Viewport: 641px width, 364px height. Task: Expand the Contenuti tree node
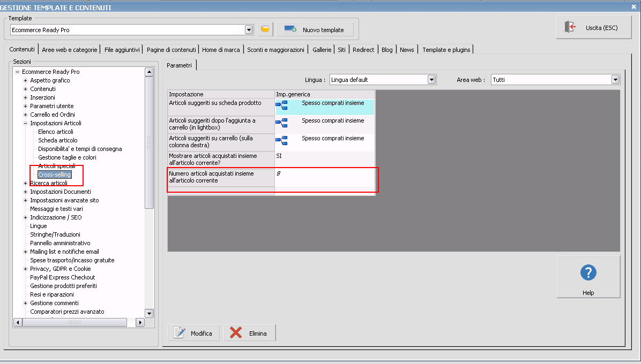coord(25,89)
